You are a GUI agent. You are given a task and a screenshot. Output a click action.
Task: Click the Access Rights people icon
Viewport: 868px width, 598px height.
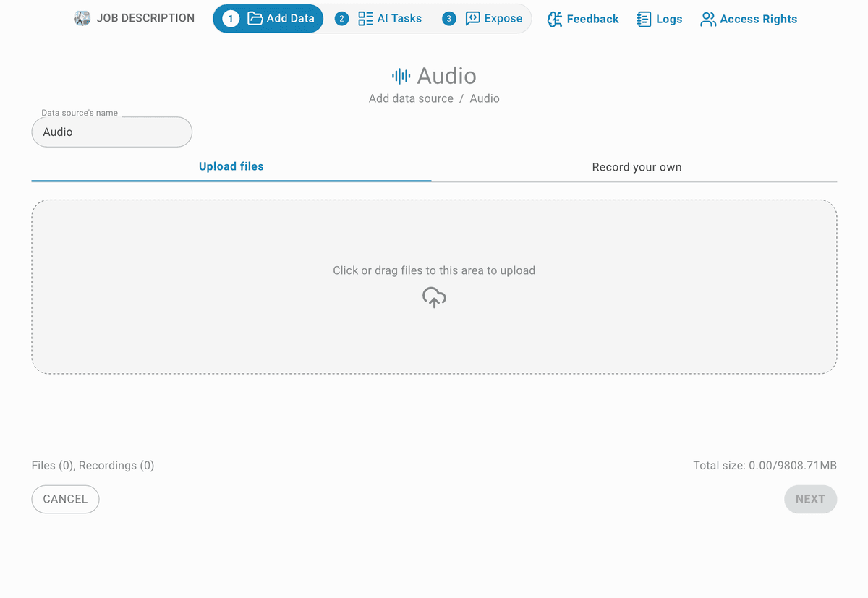pyautogui.click(x=708, y=20)
